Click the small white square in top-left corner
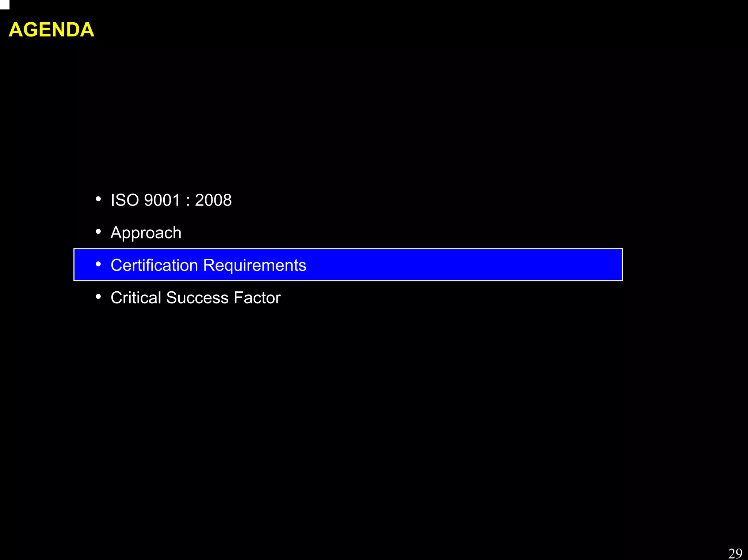 4,4
